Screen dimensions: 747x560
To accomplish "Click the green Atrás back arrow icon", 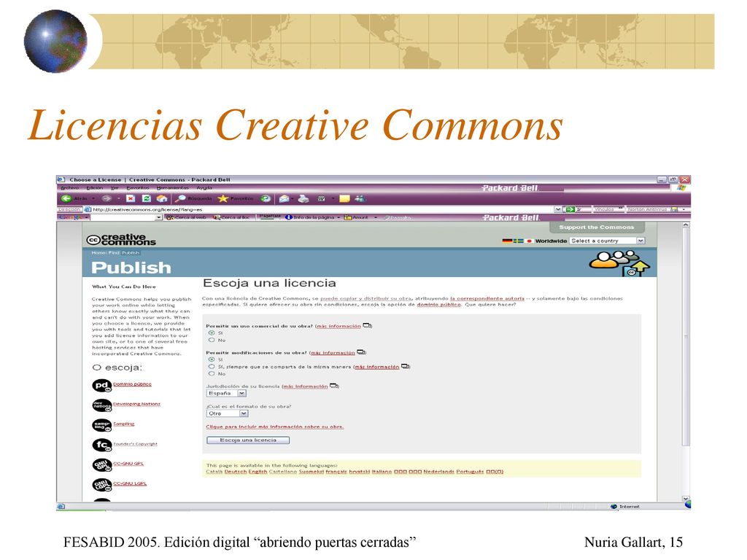I will point(66,198).
